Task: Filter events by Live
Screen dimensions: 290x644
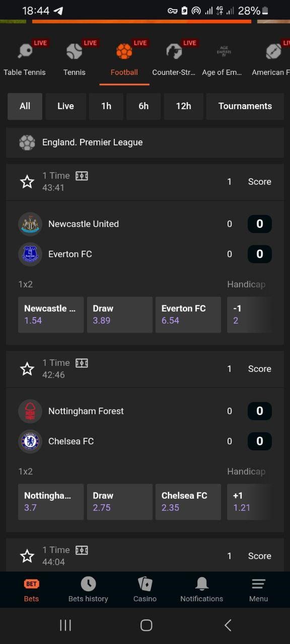Action: click(x=65, y=106)
